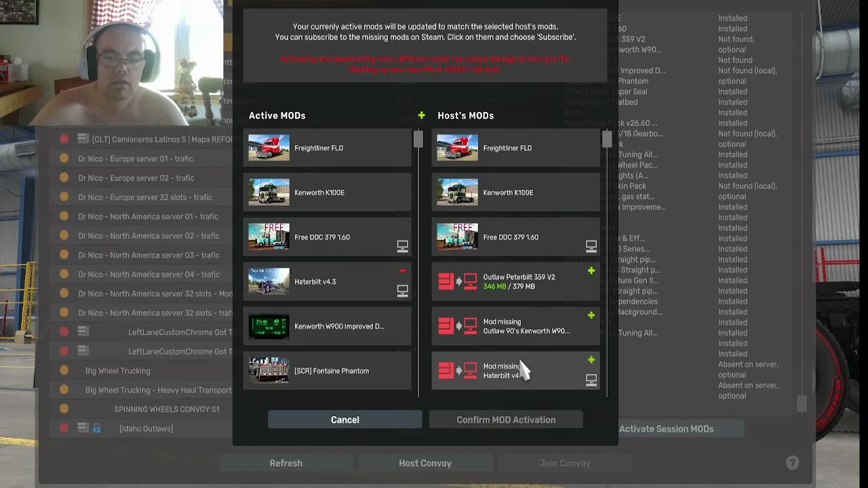Click Activate Session MODs
868x488 pixels.
click(x=666, y=428)
